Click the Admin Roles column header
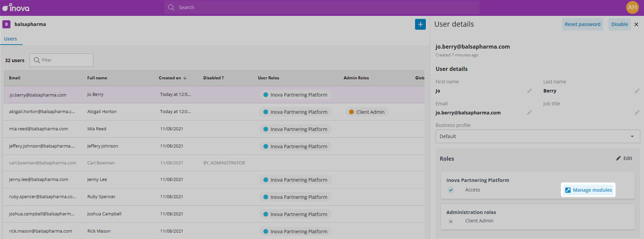 pos(356,78)
